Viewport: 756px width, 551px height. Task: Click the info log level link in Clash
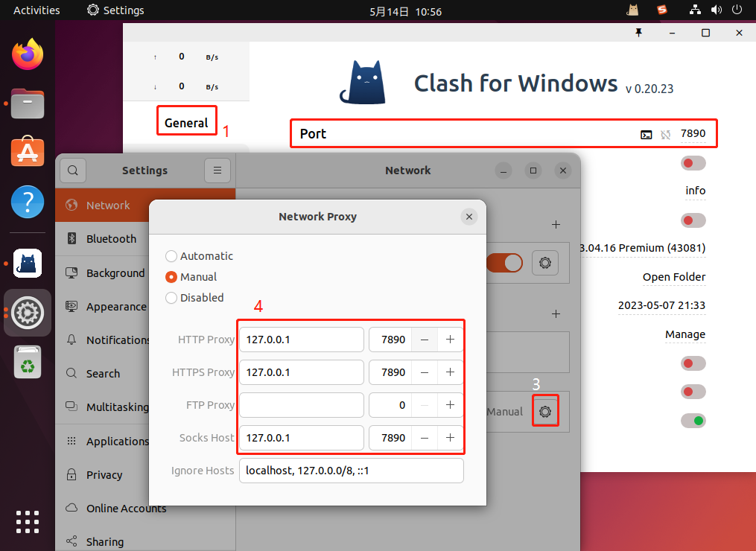coord(695,191)
